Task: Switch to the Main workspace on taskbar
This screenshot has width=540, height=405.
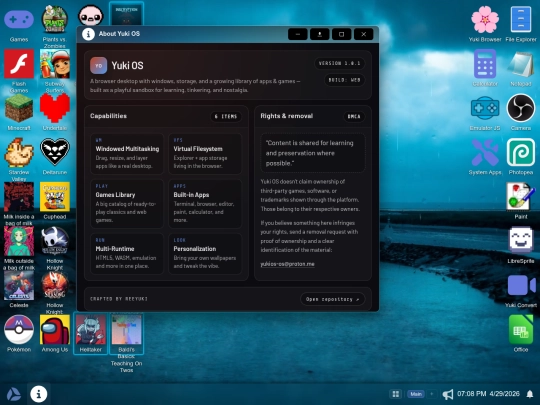Action: (x=416, y=394)
